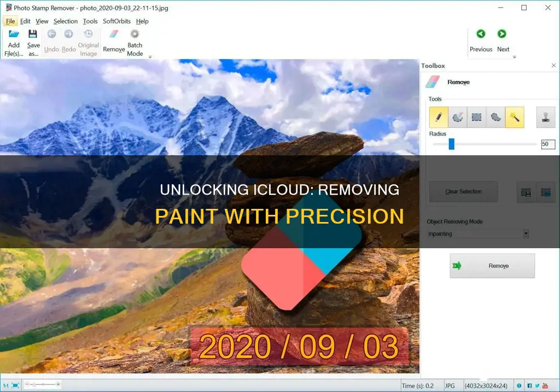The width and height of the screenshot is (560, 392).
Task: Set zoom to 1:1 actual size
Action: click(5, 385)
